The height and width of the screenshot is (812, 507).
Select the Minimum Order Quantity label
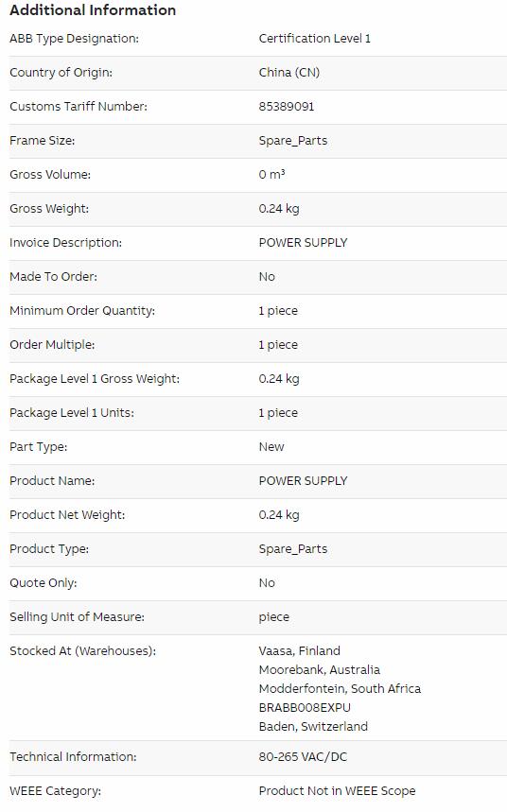[x=82, y=311]
